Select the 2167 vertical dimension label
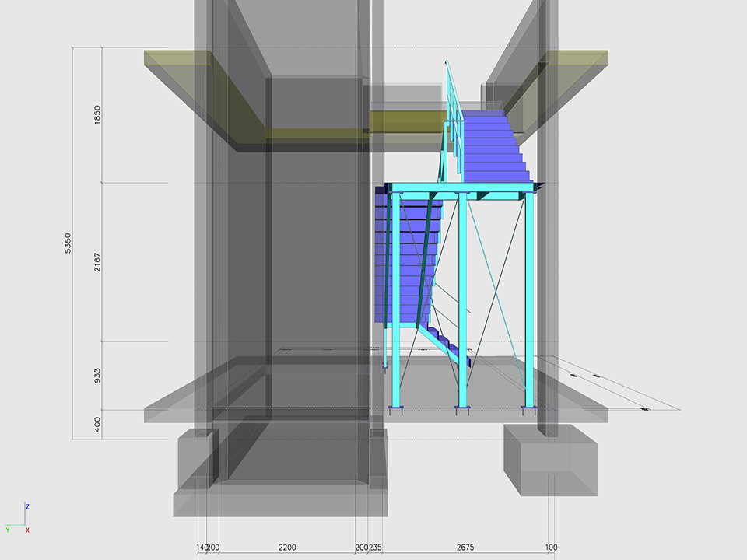 point(97,262)
